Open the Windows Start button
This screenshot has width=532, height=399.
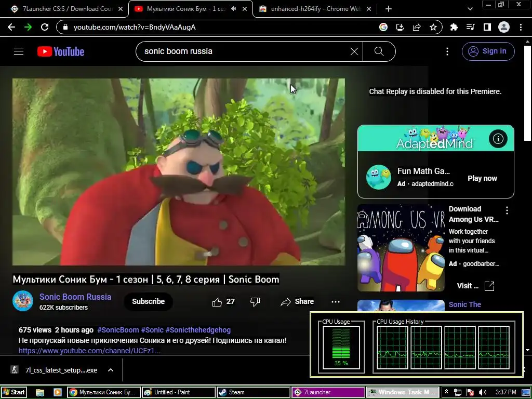[x=13, y=392]
